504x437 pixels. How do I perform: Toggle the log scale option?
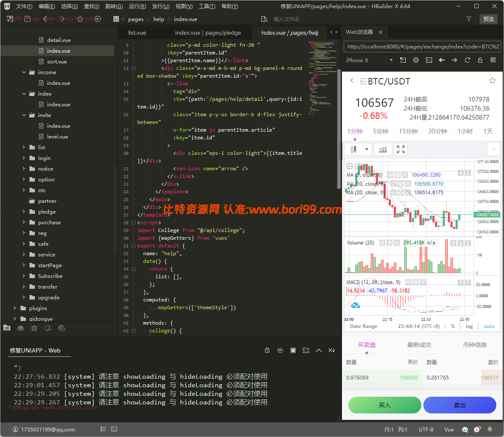coord(469,326)
